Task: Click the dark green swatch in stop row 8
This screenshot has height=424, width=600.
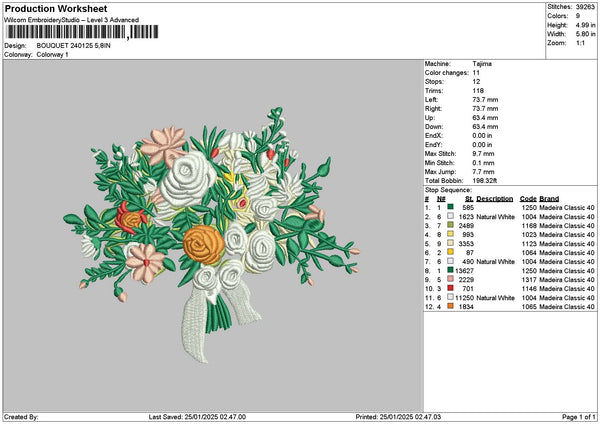Action: [450, 270]
